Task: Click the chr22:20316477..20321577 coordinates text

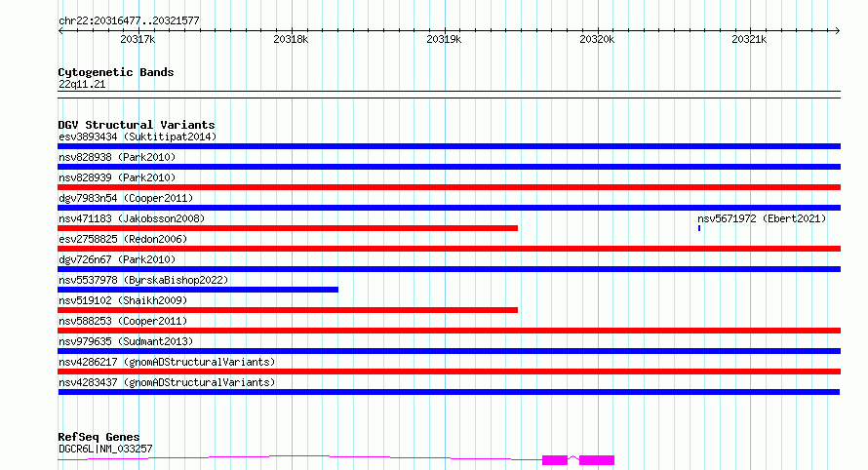Action: [x=129, y=20]
